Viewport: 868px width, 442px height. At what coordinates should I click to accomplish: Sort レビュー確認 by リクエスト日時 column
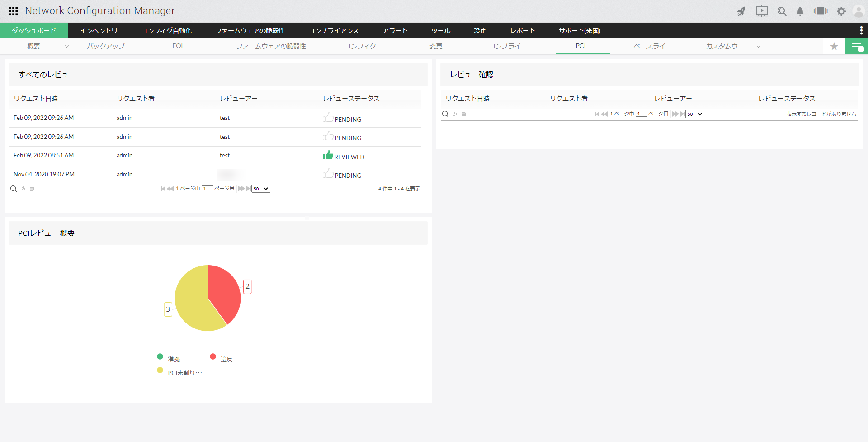(467, 99)
